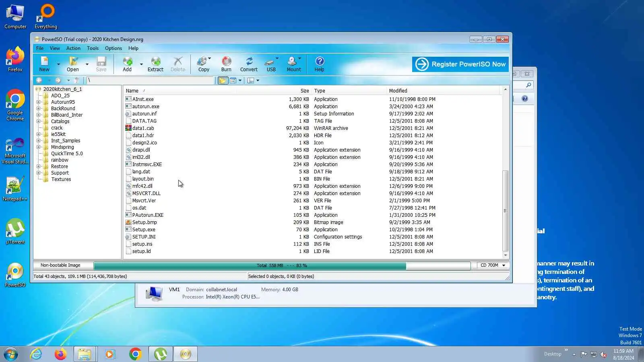Select the Setup.exe file row
Screen dimensions: 644x362
(144, 230)
